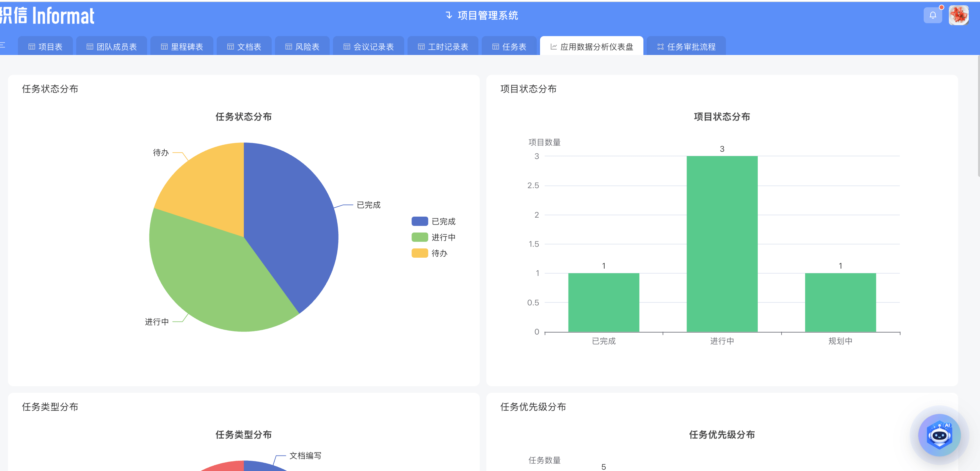Screen dimensions: 980x471
Task: Click the blue 已完成 legend swatch
Action: [420, 222]
